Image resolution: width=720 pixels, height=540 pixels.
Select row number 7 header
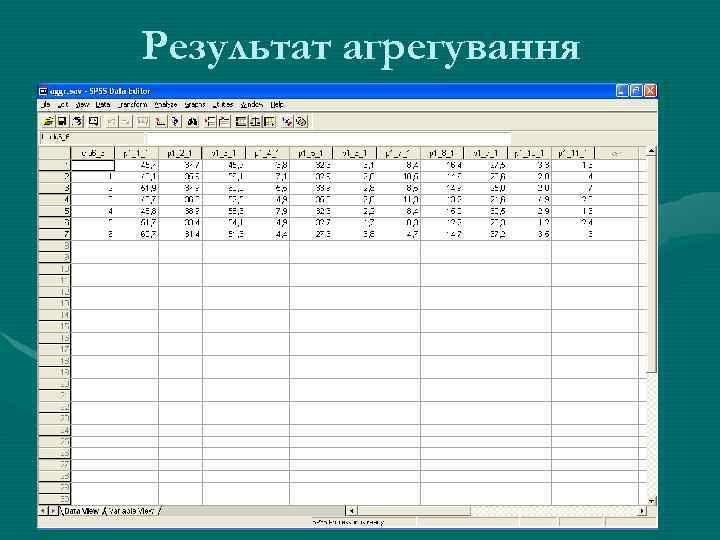click(55, 234)
